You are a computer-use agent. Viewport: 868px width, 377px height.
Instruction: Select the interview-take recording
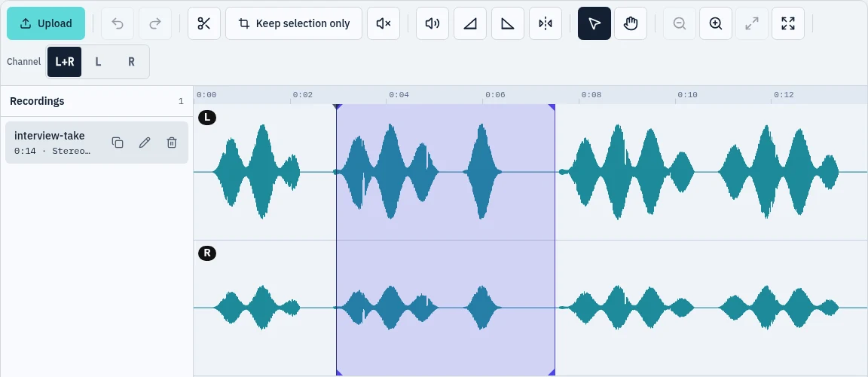coord(97,143)
